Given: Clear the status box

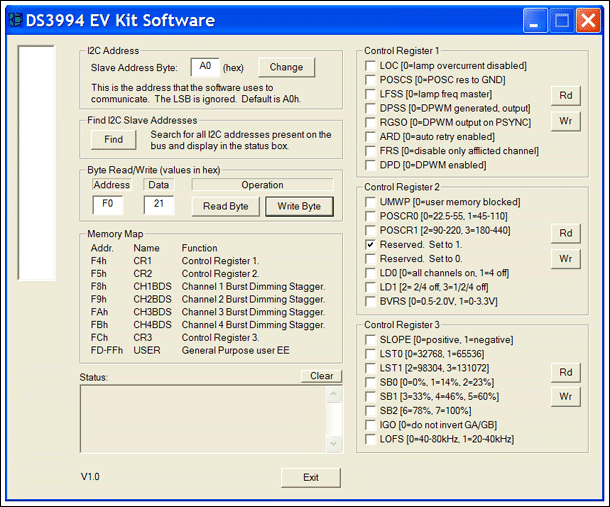Looking at the screenshot, I should coord(321,376).
